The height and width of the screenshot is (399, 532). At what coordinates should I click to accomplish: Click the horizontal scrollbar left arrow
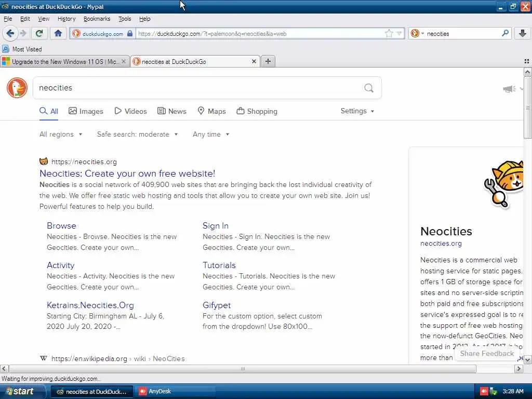click(4, 368)
